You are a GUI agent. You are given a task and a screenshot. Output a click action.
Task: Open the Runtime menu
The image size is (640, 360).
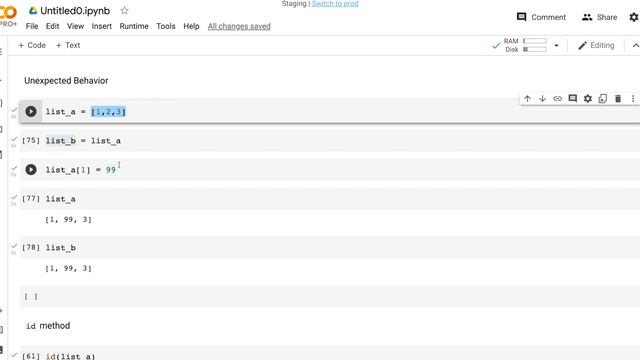coord(134,26)
